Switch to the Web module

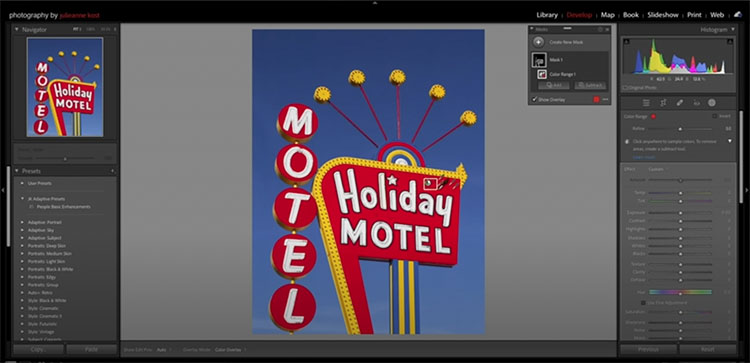point(717,15)
